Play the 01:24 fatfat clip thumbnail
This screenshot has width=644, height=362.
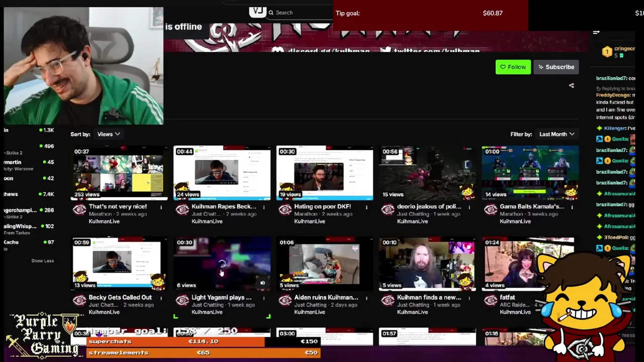(530, 264)
